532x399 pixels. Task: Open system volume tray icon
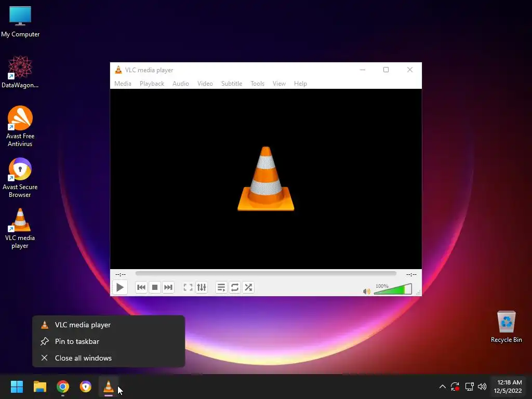[482, 387]
